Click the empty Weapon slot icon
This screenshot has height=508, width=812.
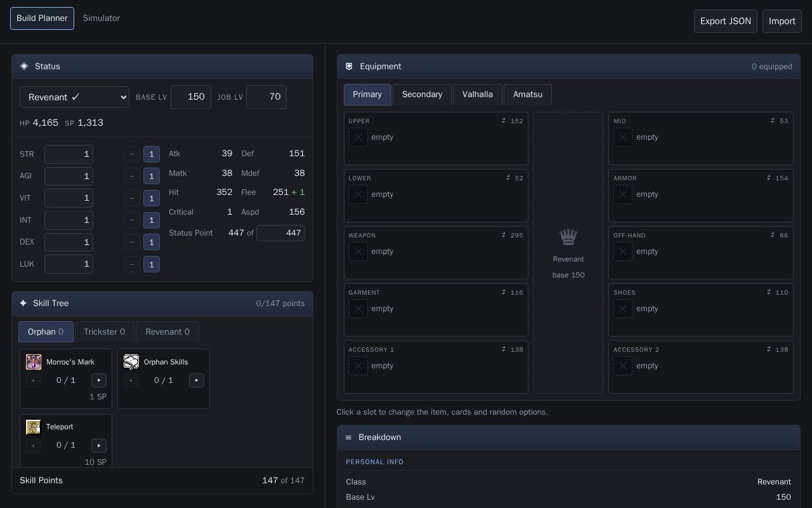358,251
